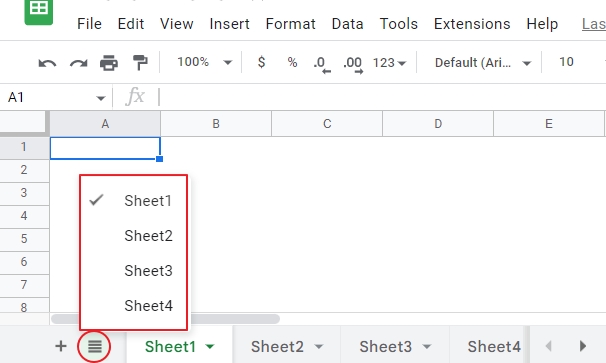Click the Print icon in toolbar
This screenshot has height=363, width=606.
click(109, 63)
